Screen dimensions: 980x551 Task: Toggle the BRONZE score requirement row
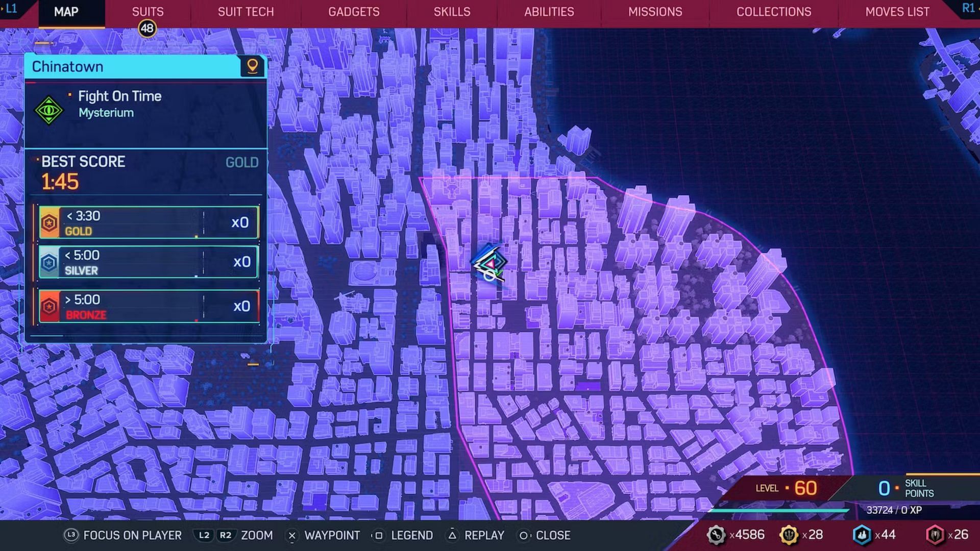coord(148,306)
